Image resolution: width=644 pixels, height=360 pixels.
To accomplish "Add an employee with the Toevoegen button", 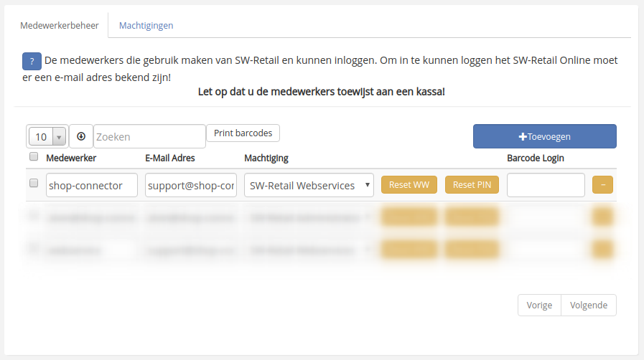I will point(545,136).
